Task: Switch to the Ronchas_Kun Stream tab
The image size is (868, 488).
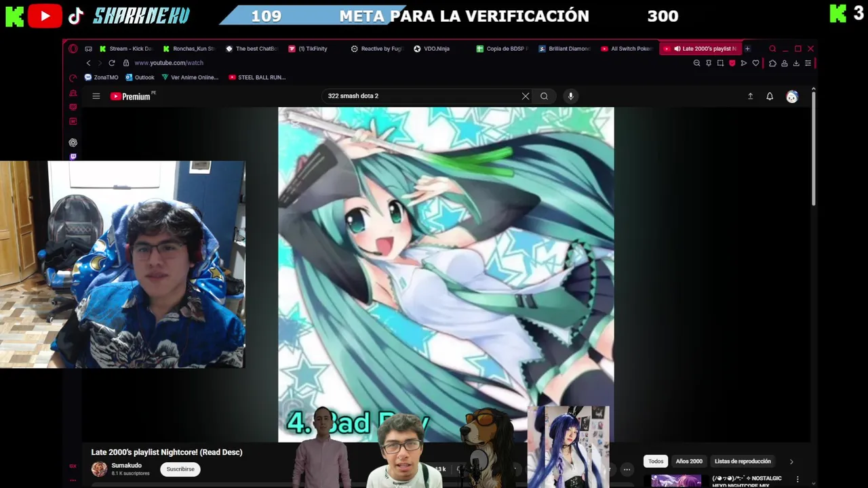Action: coord(189,49)
